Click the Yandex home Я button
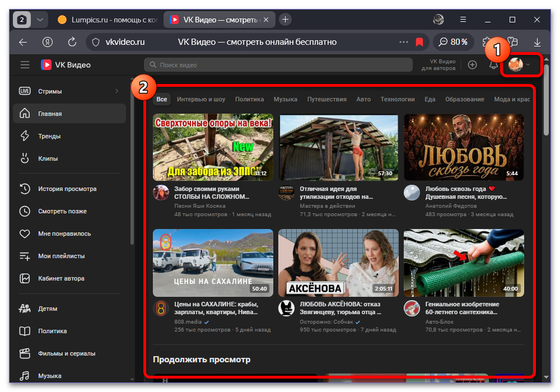560x392 pixels. (x=48, y=42)
